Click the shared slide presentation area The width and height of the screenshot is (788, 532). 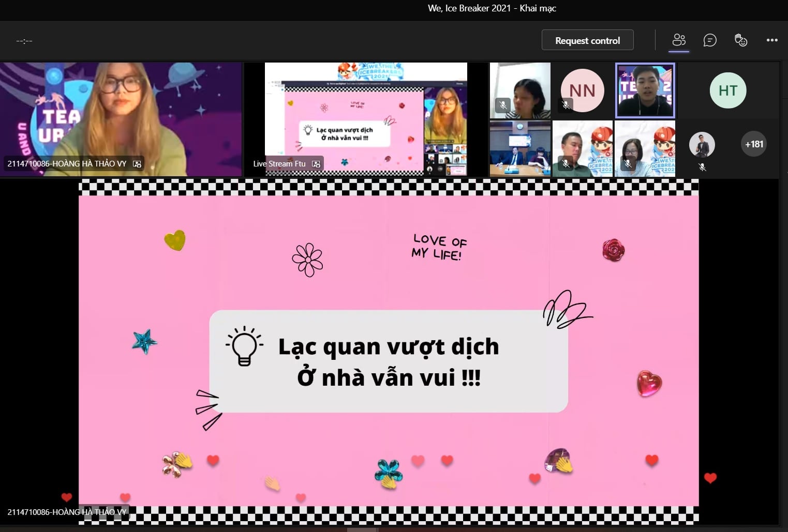point(389,352)
